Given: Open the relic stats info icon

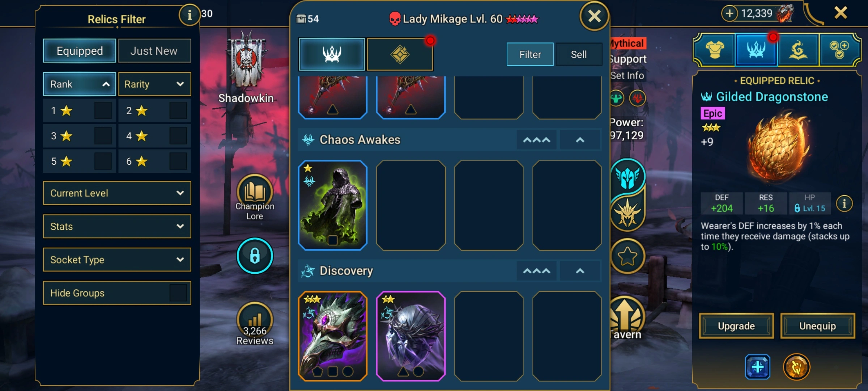Looking at the screenshot, I should point(844,203).
